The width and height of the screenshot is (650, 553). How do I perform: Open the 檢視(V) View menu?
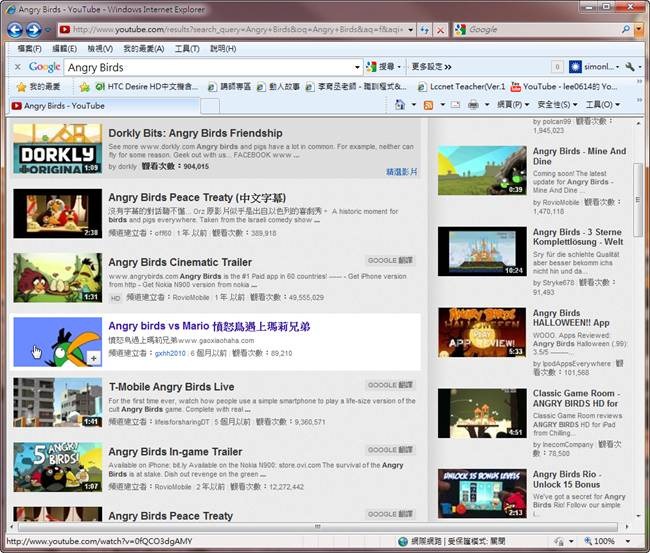click(100, 49)
